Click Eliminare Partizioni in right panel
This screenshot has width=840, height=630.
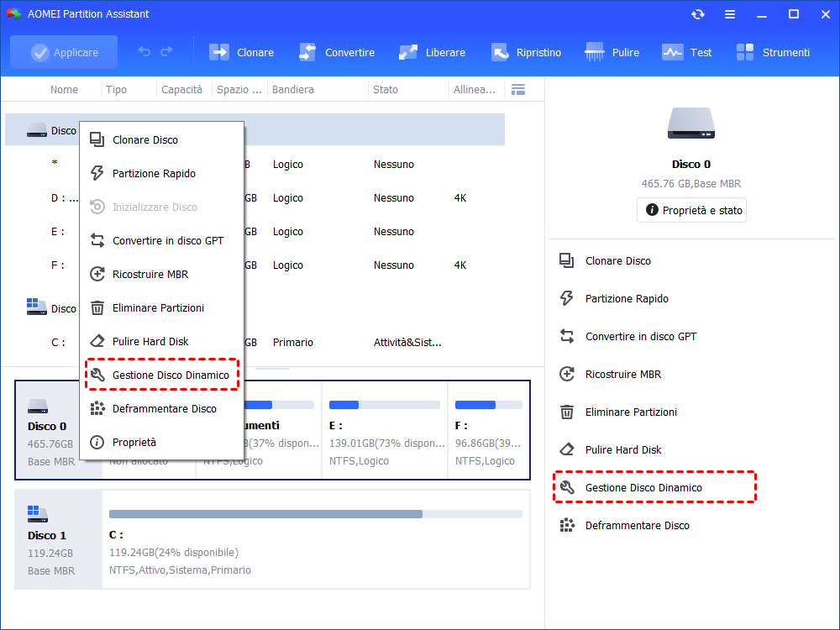click(x=631, y=412)
